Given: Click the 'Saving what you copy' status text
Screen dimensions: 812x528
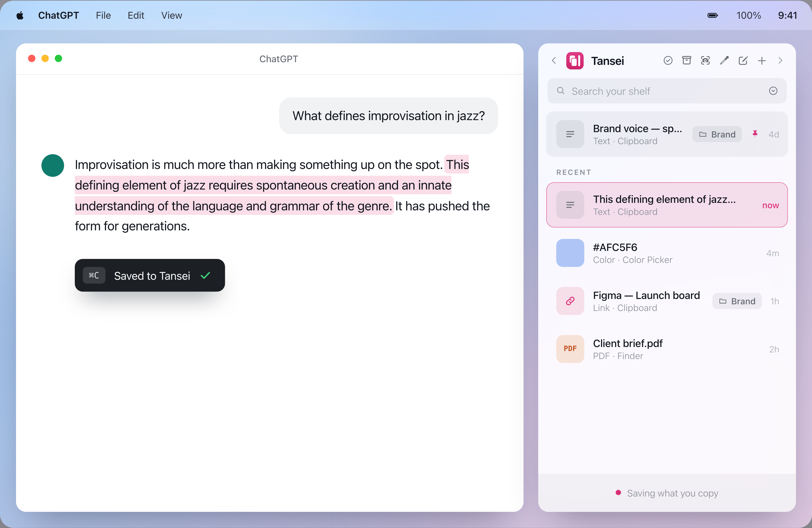Looking at the screenshot, I should 673,493.
